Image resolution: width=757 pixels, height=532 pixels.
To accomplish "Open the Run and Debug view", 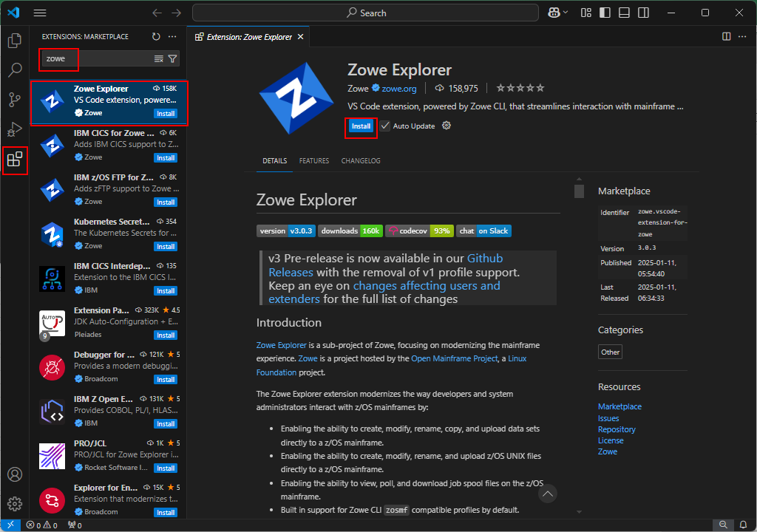I will click(x=15, y=129).
